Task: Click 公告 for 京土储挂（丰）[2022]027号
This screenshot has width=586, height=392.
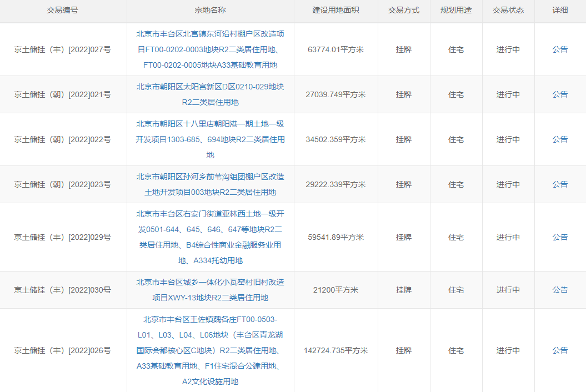Action: point(560,49)
